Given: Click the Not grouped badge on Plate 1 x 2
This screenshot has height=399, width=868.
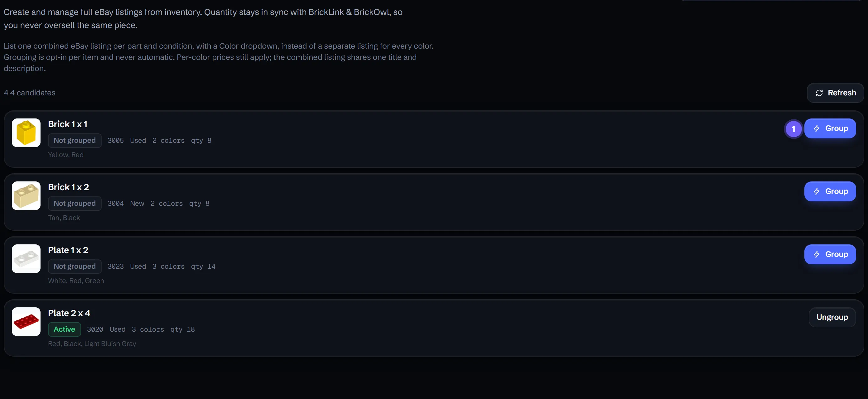Looking at the screenshot, I should (75, 267).
